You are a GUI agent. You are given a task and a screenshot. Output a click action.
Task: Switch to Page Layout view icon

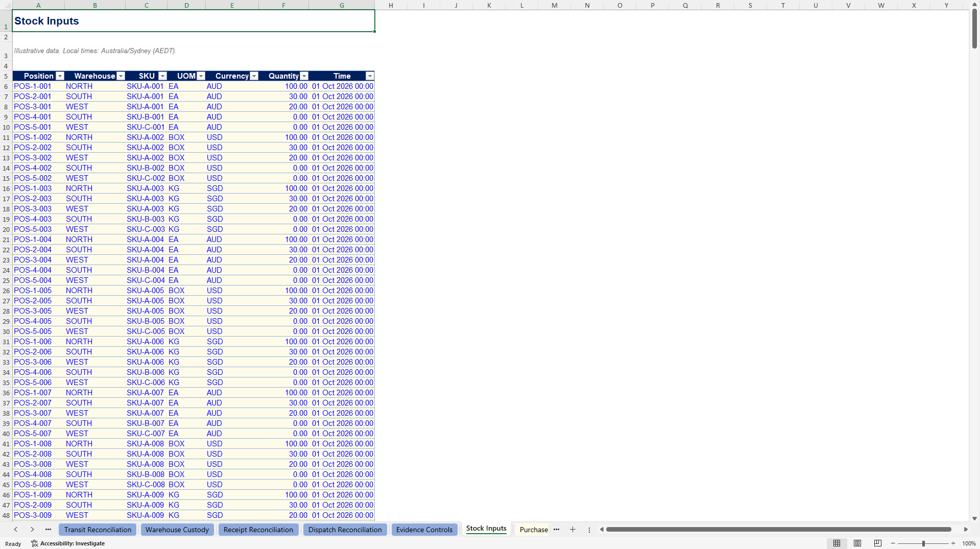pos(857,543)
